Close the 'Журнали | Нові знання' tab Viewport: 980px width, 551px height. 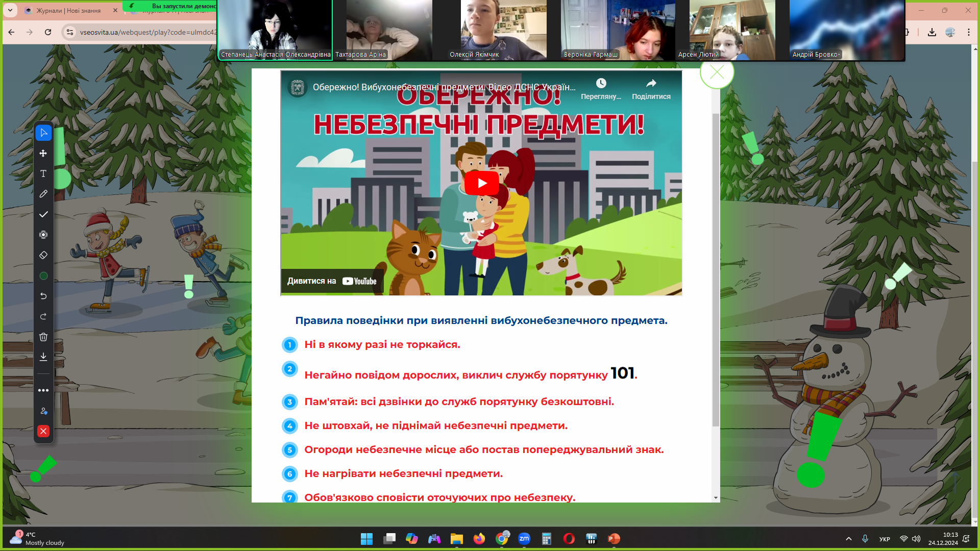(x=115, y=10)
